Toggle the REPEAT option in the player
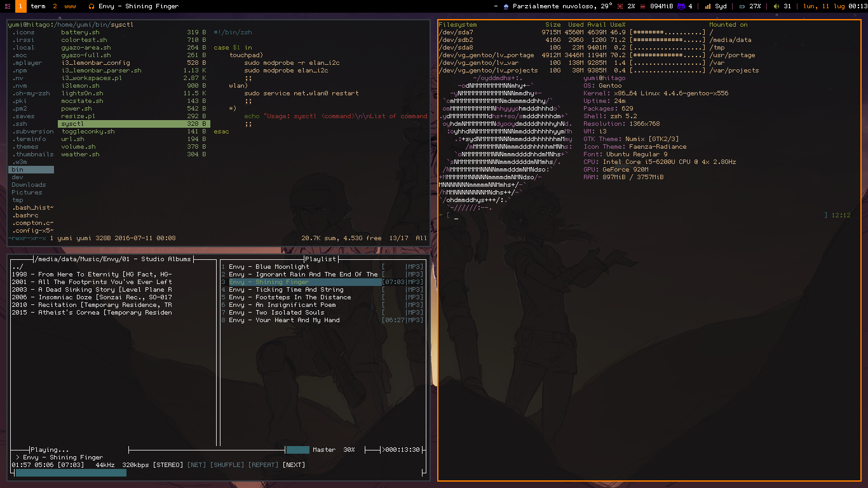 263,465
